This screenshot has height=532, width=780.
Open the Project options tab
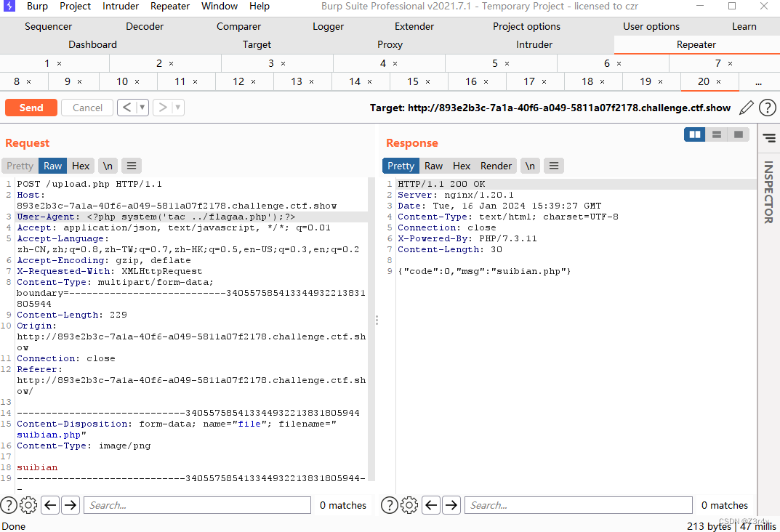[x=526, y=26]
